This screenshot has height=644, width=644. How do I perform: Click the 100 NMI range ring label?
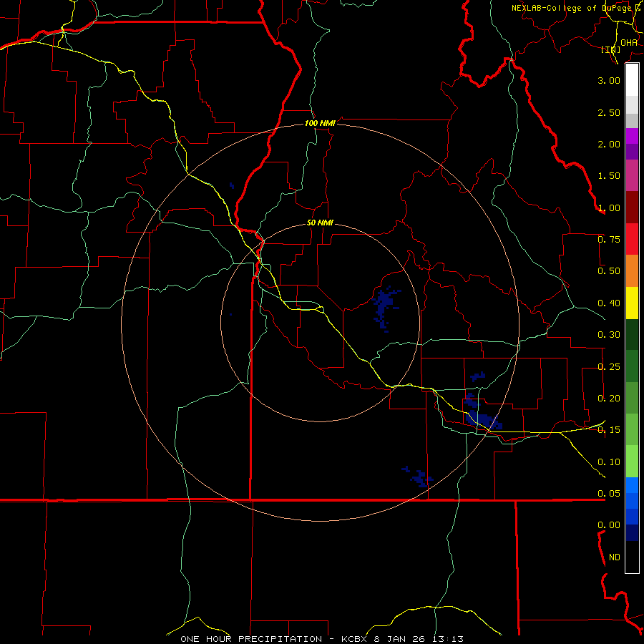321,123
